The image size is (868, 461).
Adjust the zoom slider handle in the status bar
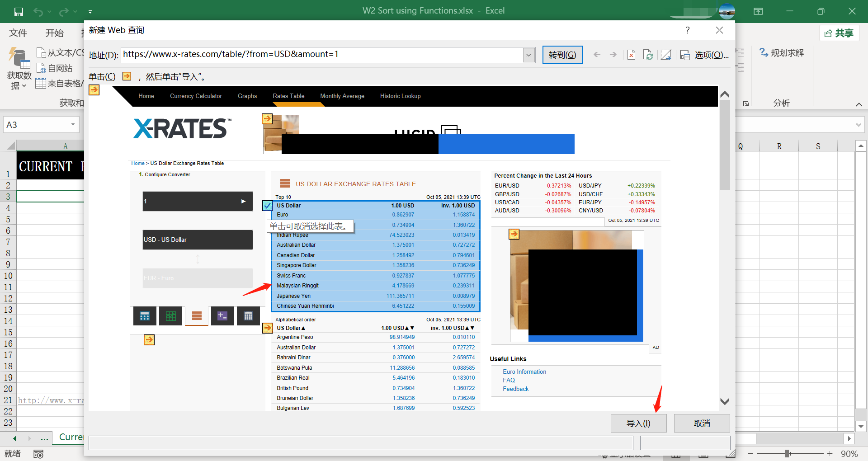pyautogui.click(x=788, y=453)
